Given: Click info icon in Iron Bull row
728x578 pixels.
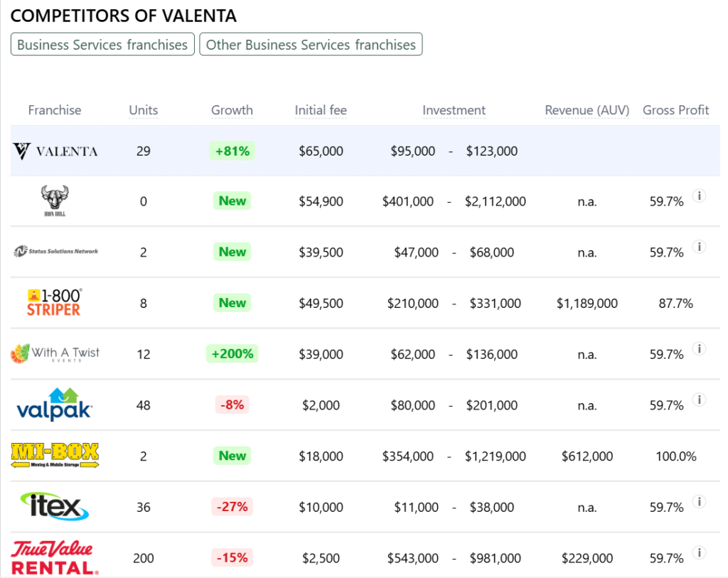Looking at the screenshot, I should pyautogui.click(x=700, y=196).
